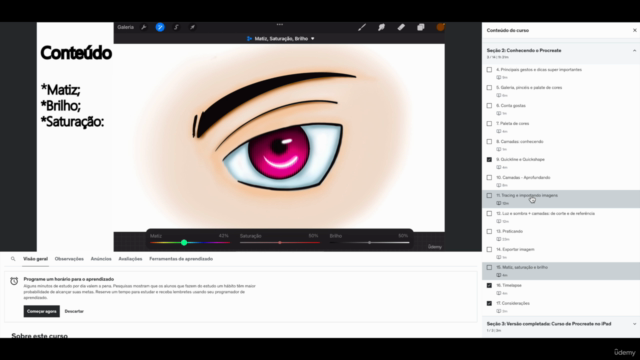Switch to the Avaliações tab

coord(130,259)
